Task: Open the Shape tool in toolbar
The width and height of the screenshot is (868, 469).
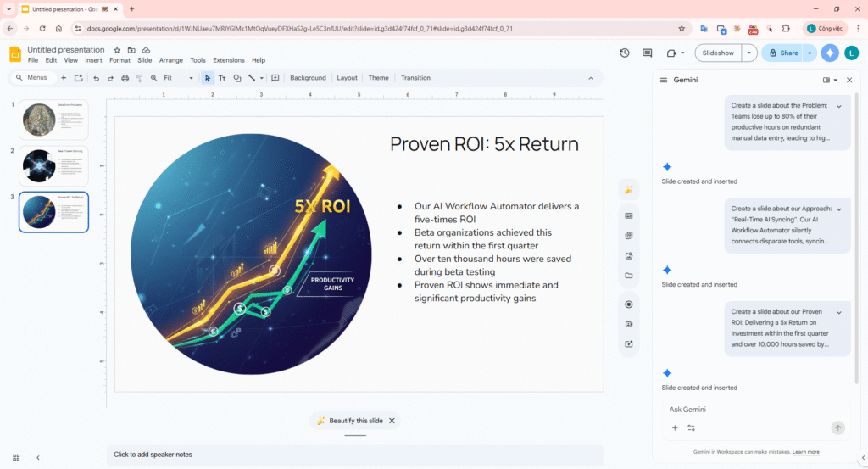Action: point(236,78)
